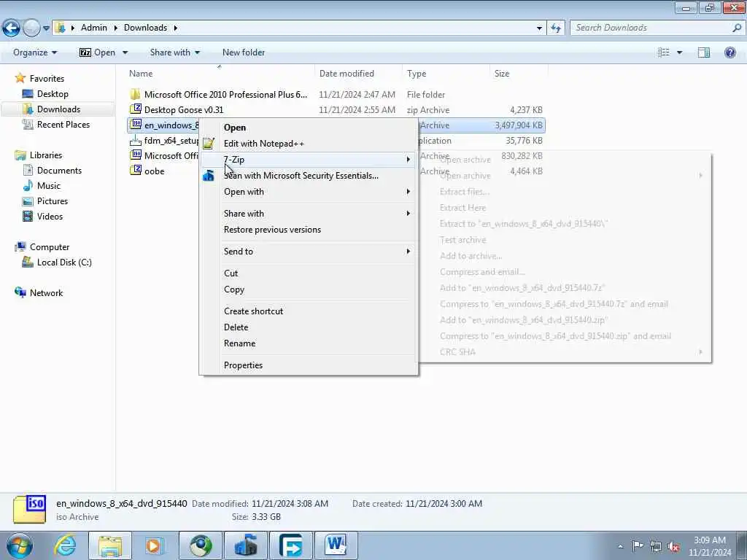Go back with the Back arrow button
The height and width of the screenshot is (560, 747).
11,28
